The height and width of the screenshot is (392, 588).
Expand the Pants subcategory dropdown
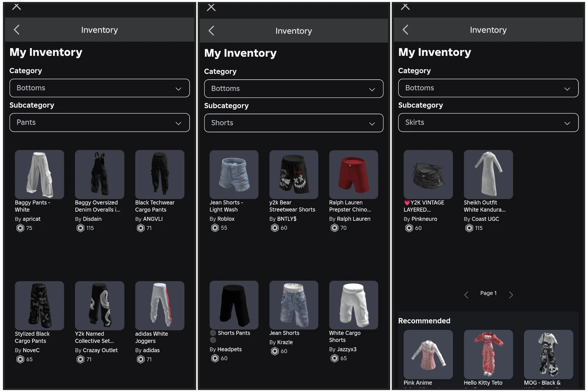point(100,123)
